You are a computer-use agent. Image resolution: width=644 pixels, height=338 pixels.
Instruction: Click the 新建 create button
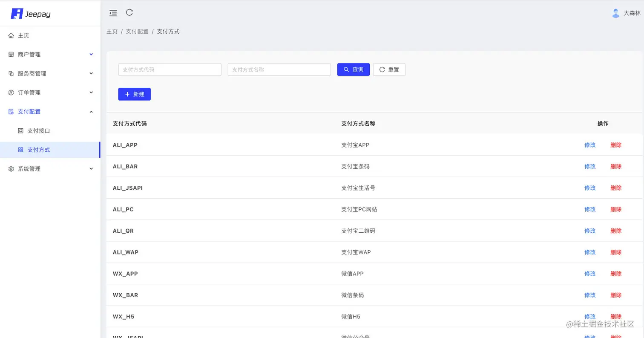coord(135,94)
